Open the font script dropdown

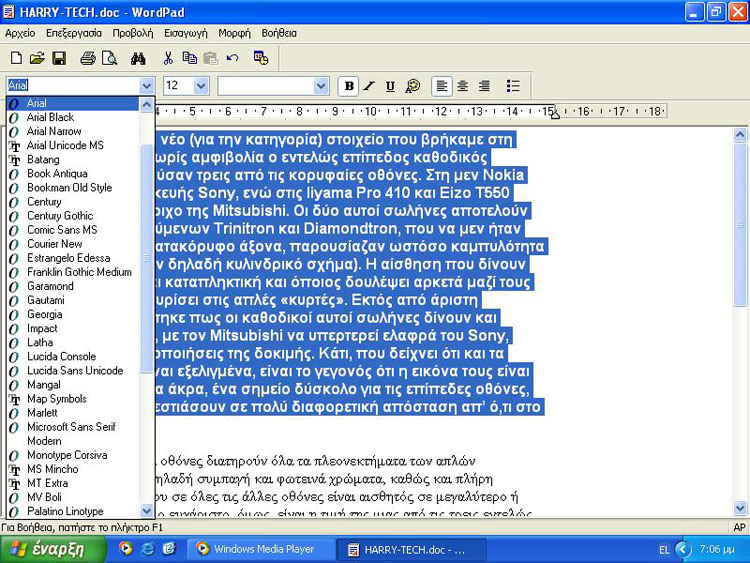(x=321, y=86)
